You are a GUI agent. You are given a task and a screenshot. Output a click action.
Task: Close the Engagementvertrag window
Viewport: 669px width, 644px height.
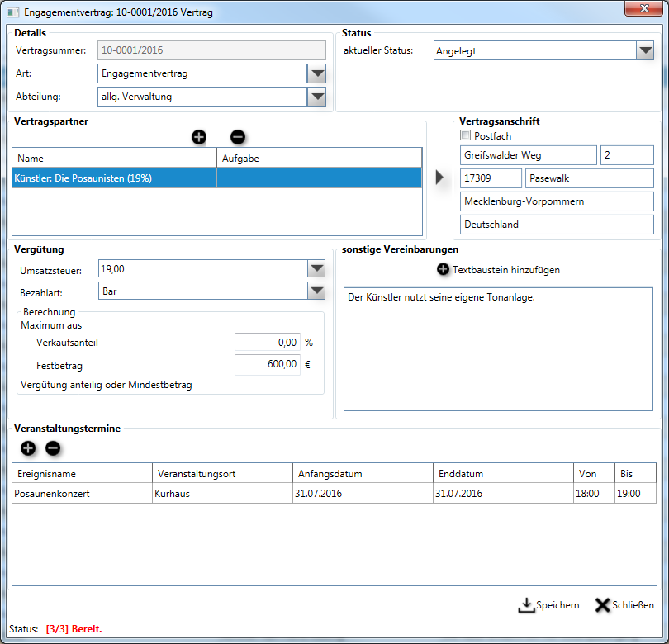click(x=644, y=8)
